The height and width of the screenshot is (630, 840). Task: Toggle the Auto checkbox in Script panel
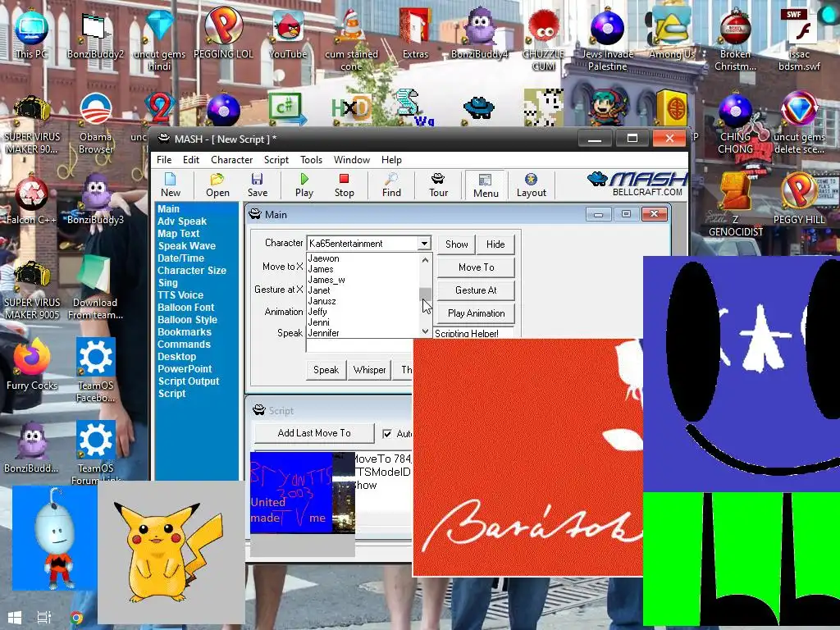click(x=387, y=433)
